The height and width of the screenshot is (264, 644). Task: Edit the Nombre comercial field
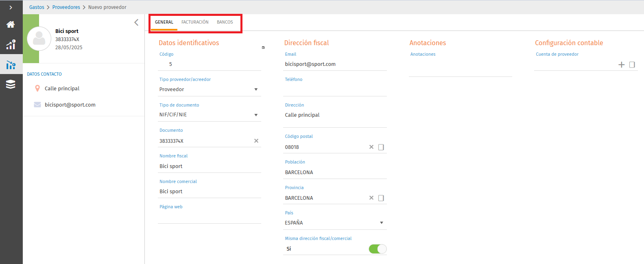click(x=210, y=192)
